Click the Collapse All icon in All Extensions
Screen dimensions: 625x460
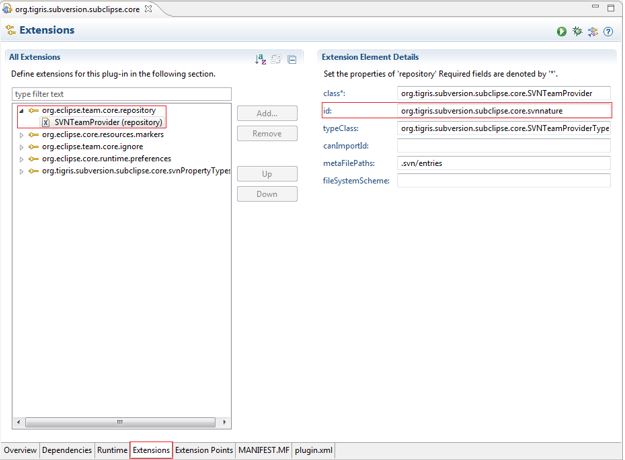(x=292, y=60)
